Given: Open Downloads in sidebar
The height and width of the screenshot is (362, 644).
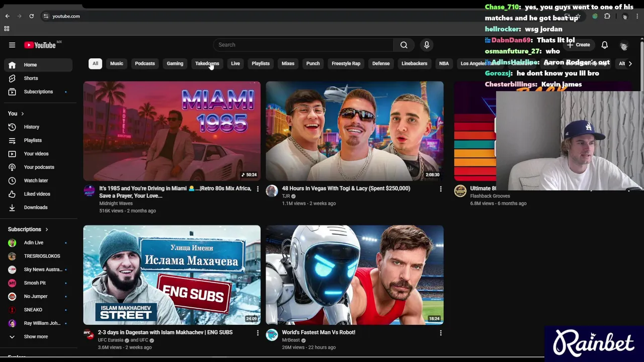Looking at the screenshot, I should [x=38, y=207].
